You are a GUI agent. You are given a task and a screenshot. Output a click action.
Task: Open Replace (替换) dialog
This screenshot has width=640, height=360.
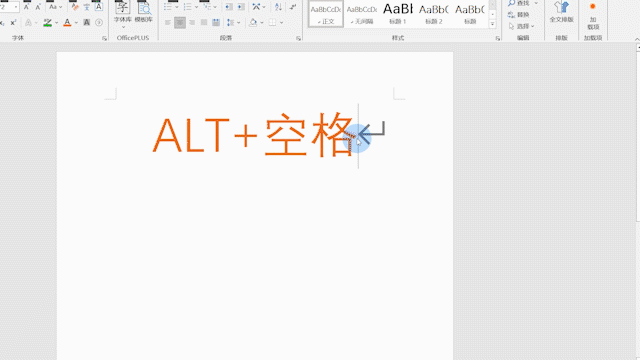click(x=519, y=15)
